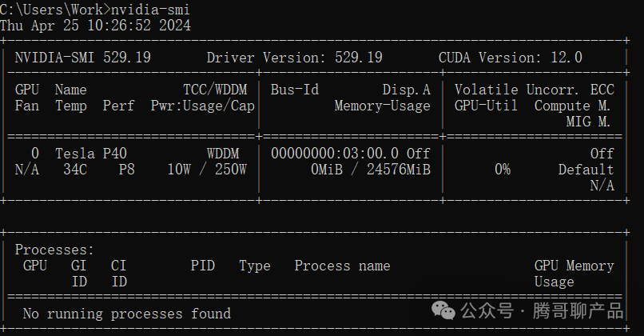Viewport: 644px width, 336px height.
Task: Click the TCC/WDDM column header
Action: (215, 90)
